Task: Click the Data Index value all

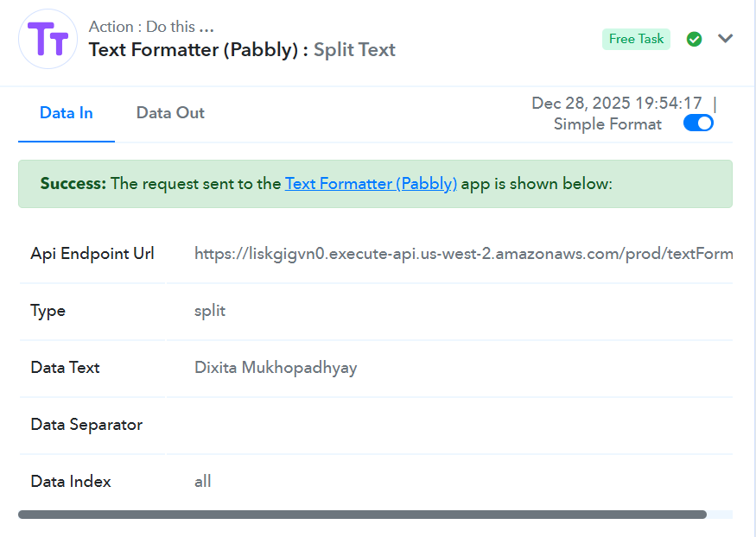Action: click(x=203, y=482)
